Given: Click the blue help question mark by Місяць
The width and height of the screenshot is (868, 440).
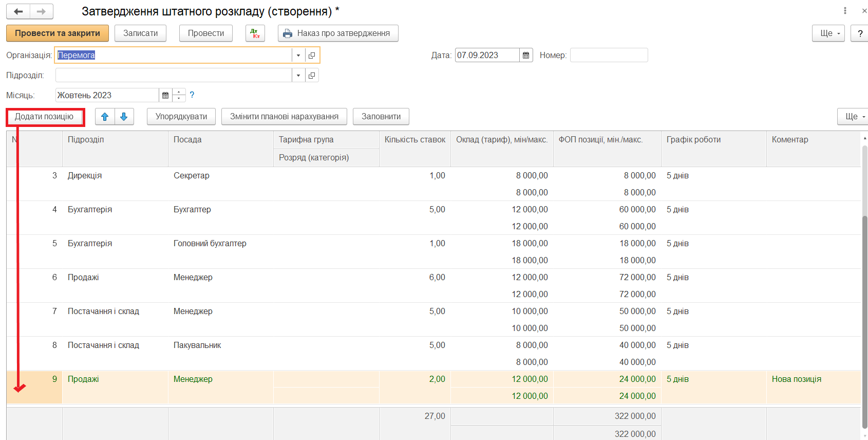Looking at the screenshot, I should (x=192, y=95).
